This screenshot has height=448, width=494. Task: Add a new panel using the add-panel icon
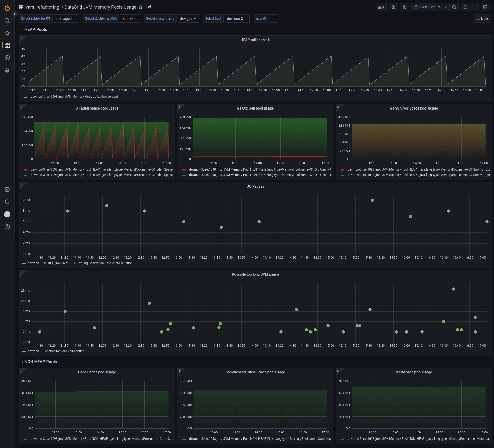(x=381, y=7)
